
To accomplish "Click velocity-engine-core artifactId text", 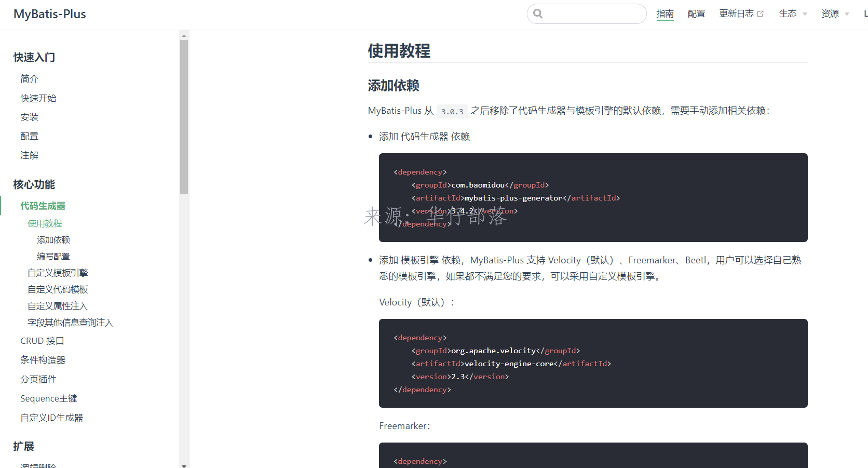I will pos(509,364).
